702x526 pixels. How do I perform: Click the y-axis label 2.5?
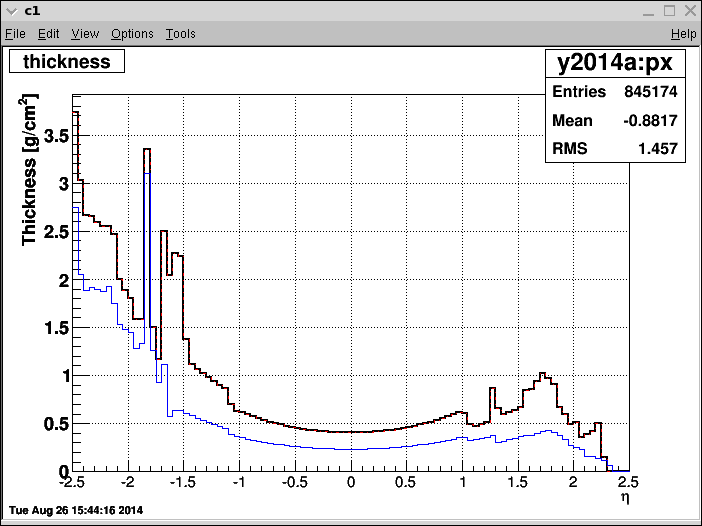[x=57, y=232]
